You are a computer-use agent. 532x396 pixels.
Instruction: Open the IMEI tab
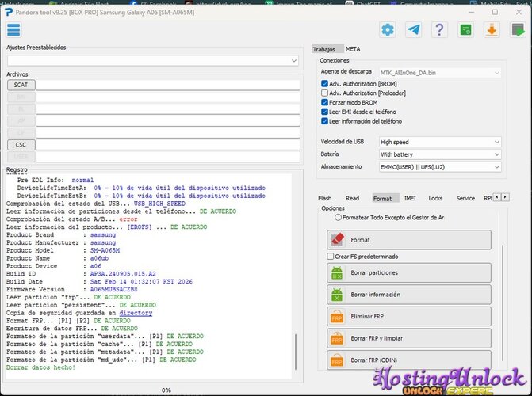point(410,198)
